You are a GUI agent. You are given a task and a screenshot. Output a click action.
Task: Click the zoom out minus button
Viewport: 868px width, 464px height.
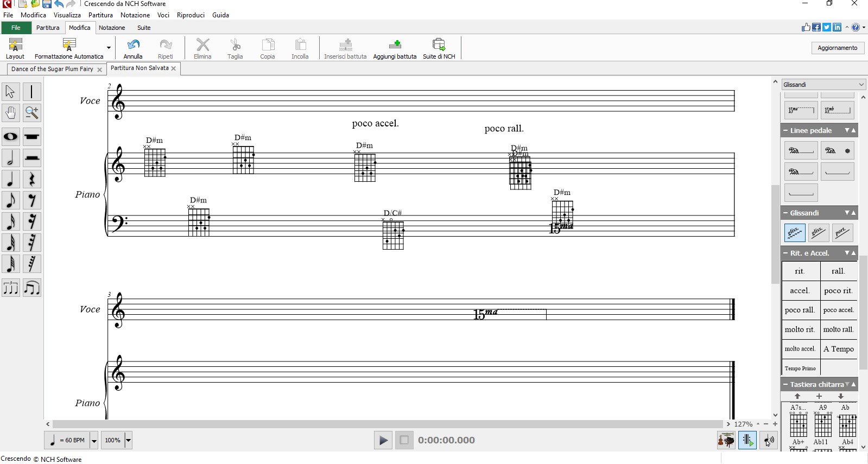(766, 424)
